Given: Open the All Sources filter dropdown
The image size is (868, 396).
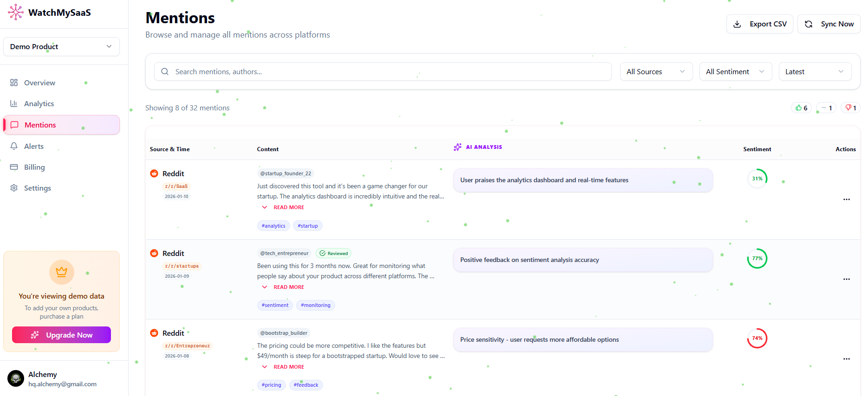Looking at the screenshot, I should point(656,71).
